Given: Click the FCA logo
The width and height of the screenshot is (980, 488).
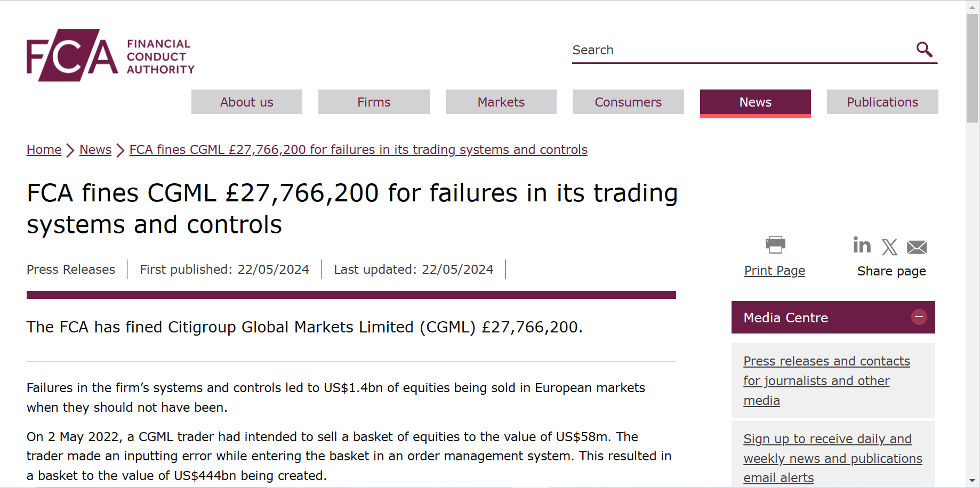Looking at the screenshot, I should (x=110, y=55).
